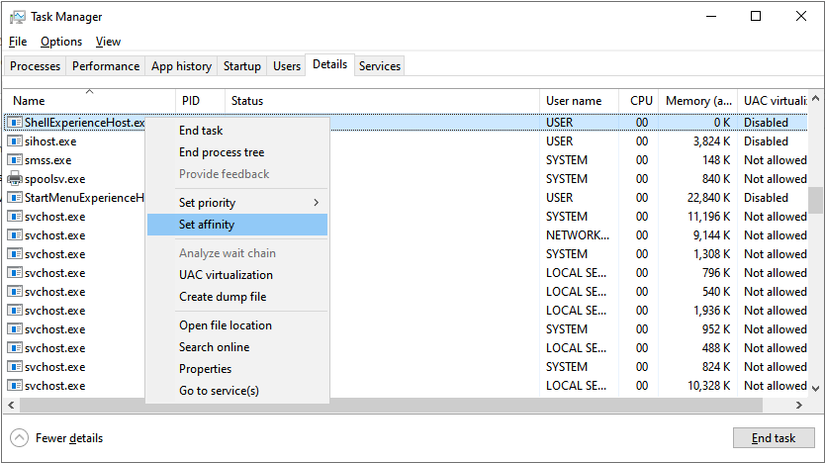Click the 3,824 K memory value

pyautogui.click(x=711, y=142)
